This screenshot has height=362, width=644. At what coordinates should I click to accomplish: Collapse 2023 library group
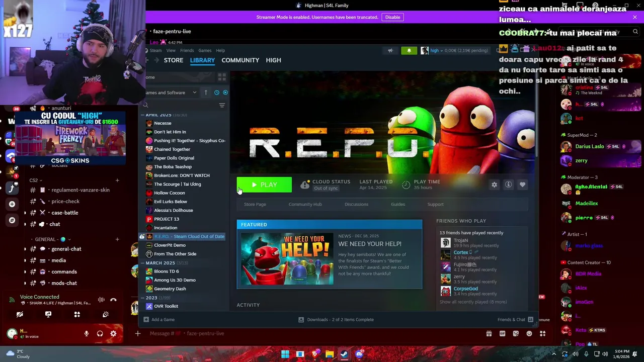point(142,298)
